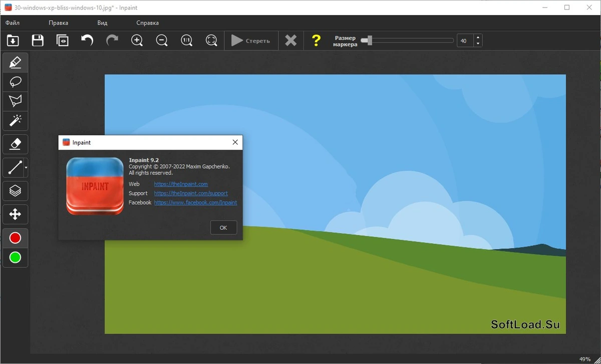Open help with yellow question mark
Screen dimensions: 601x364
[x=316, y=41]
